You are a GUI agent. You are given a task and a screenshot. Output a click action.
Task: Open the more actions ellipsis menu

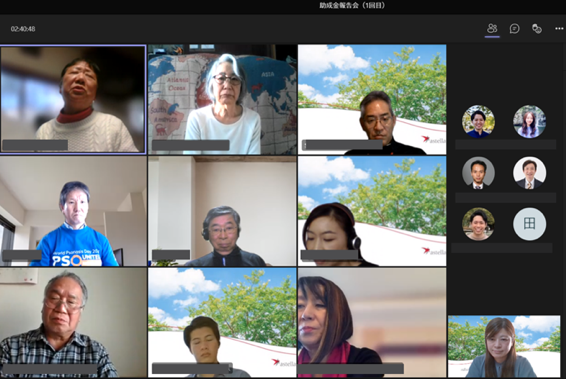(x=559, y=29)
